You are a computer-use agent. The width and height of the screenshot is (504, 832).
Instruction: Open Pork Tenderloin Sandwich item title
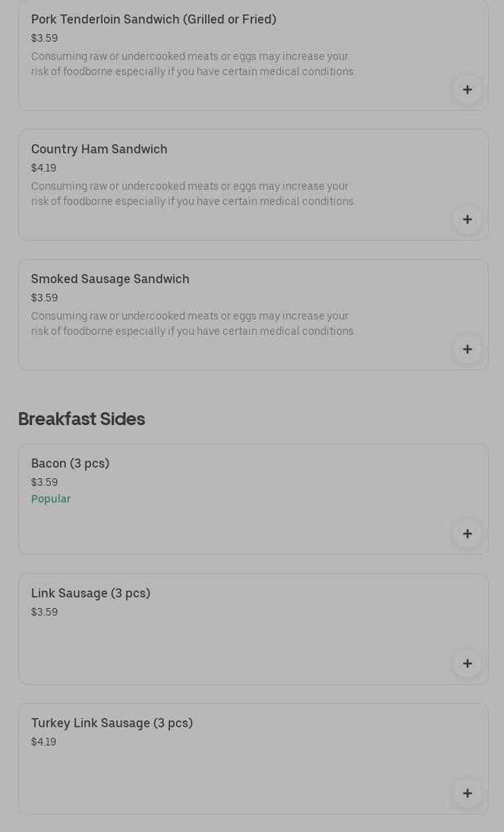point(153,20)
